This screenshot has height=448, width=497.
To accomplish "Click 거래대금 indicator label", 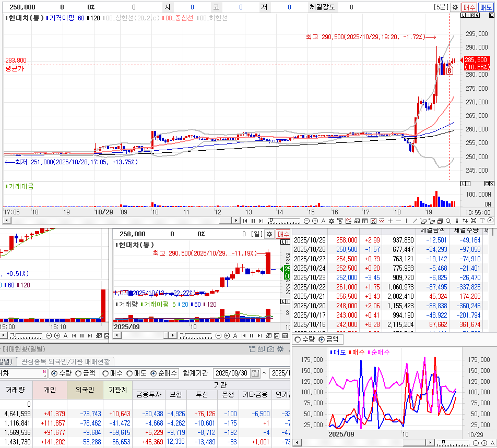I will click(x=21, y=186).
